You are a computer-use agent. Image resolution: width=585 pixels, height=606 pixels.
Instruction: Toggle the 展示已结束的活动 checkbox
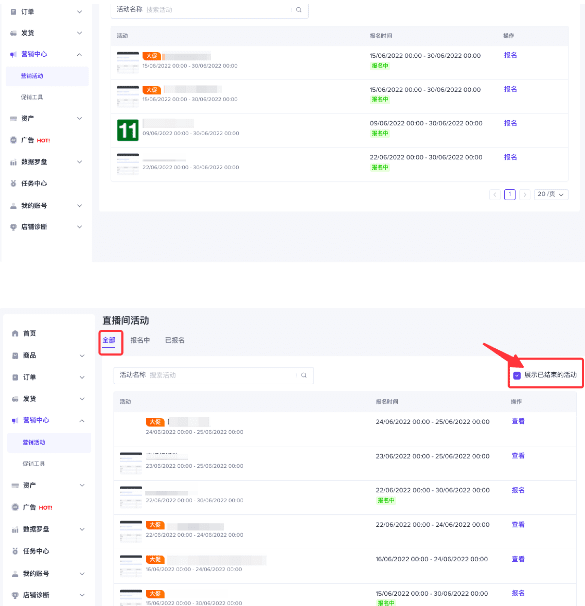click(517, 375)
